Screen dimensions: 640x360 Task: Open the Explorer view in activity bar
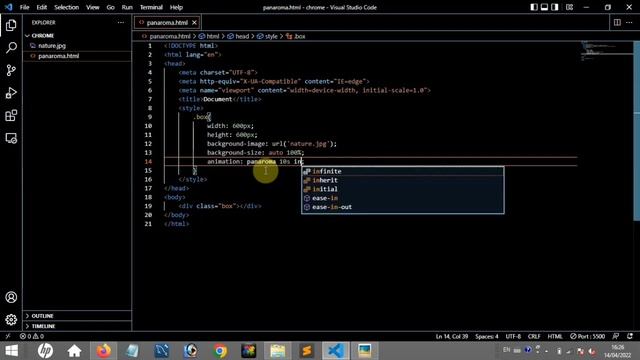click(x=11, y=25)
